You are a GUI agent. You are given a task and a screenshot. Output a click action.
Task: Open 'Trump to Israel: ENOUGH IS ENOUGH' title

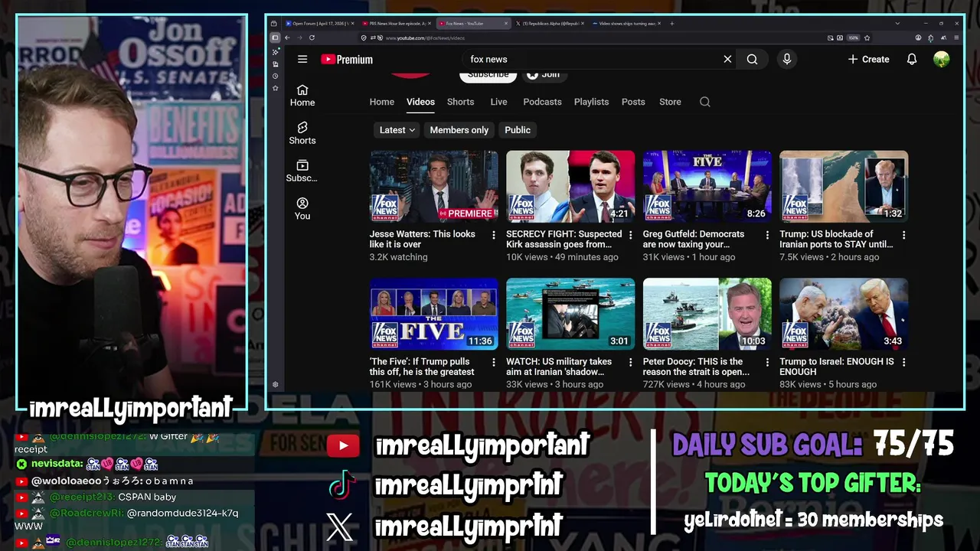pos(837,367)
